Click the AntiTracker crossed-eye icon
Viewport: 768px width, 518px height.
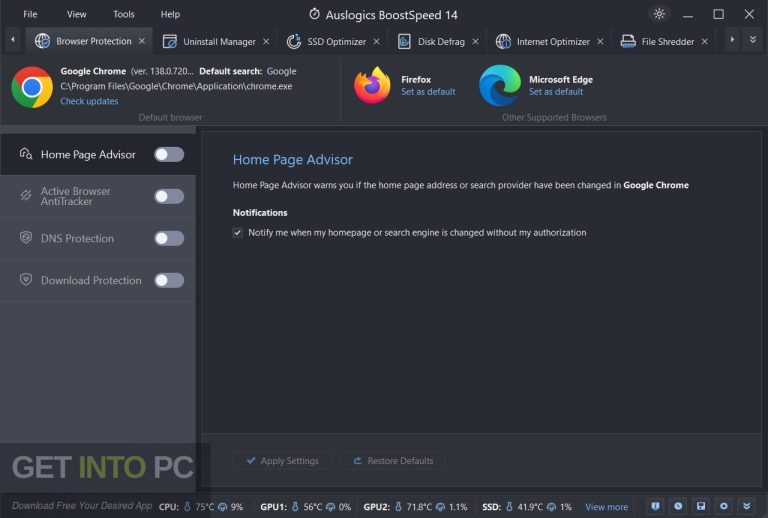26,195
